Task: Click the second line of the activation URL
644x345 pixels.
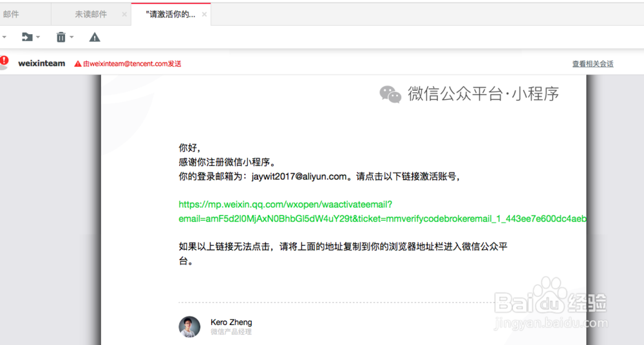Action: click(x=383, y=218)
